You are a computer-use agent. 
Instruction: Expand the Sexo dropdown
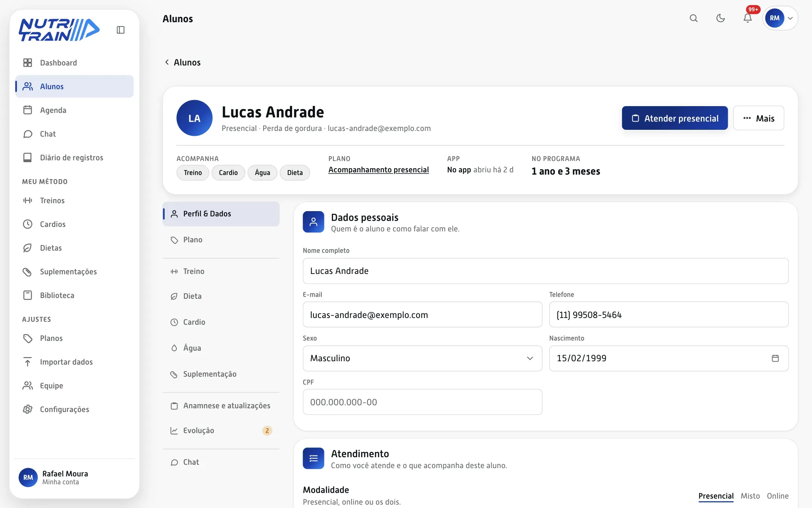click(423, 358)
